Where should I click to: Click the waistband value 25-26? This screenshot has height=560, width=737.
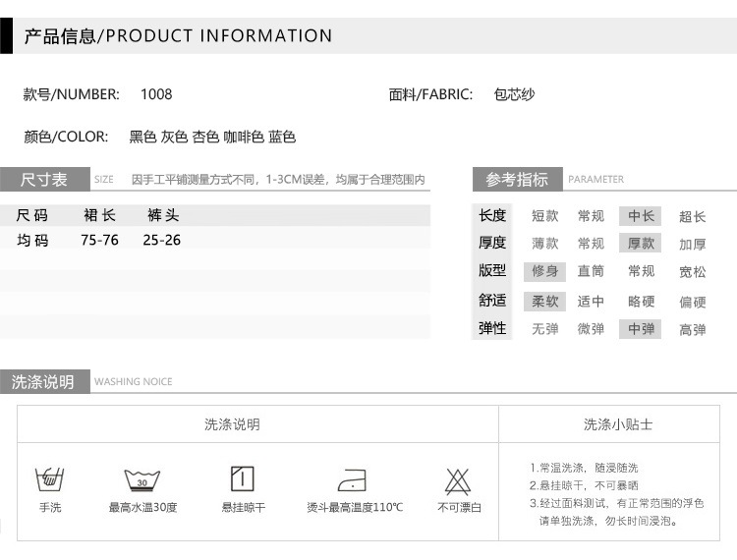pyautogui.click(x=162, y=240)
